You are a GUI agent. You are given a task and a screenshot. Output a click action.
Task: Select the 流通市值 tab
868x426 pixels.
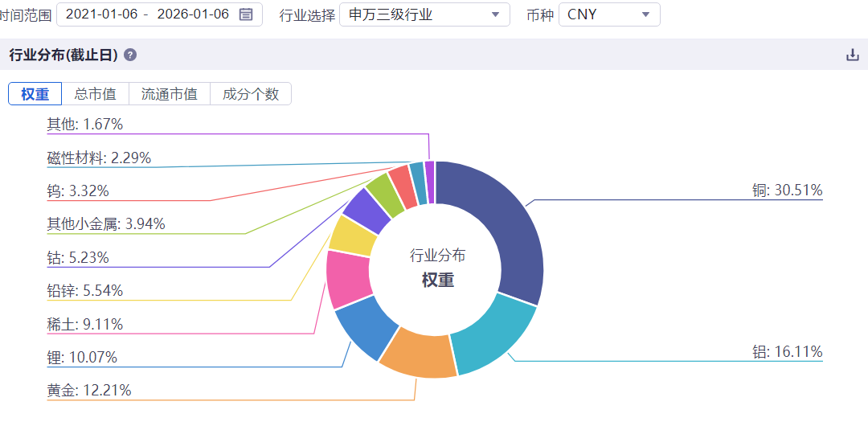click(x=170, y=94)
